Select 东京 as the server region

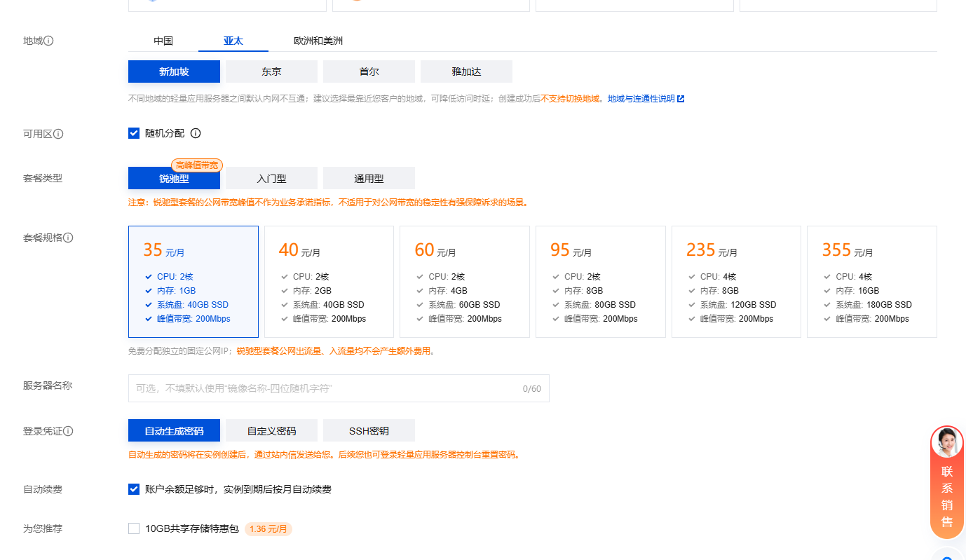pos(271,71)
